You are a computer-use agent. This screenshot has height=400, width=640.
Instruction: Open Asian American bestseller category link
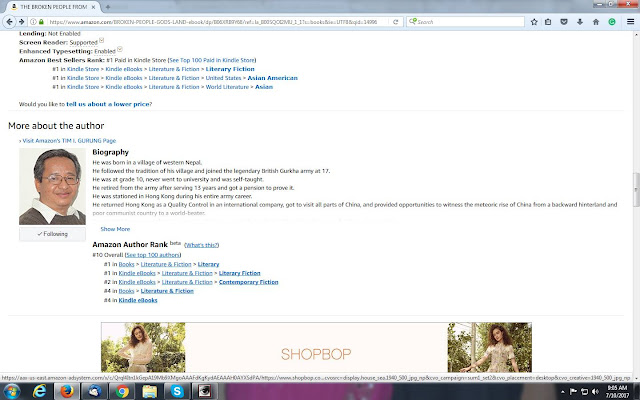(x=273, y=78)
